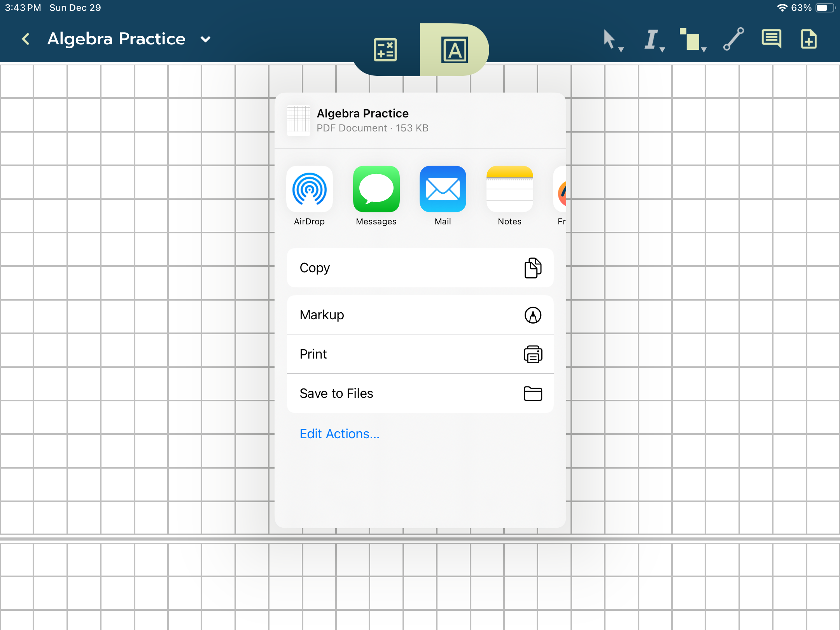
Task: Open the Edit Actions link
Action: (x=339, y=434)
